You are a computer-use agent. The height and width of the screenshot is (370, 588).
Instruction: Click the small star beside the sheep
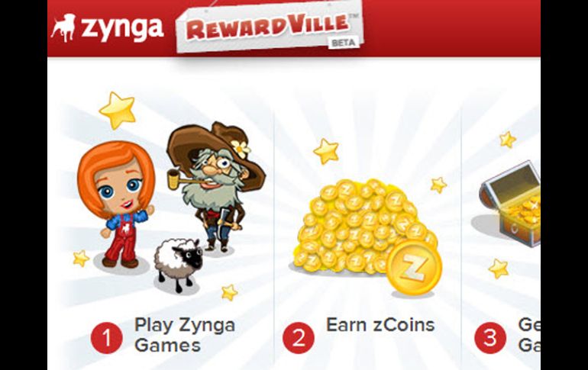click(x=230, y=292)
